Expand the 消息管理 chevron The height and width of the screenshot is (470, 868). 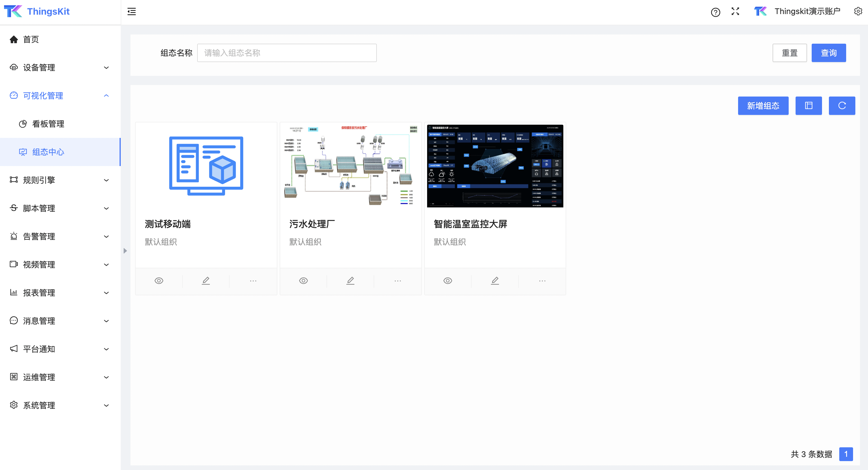(x=106, y=321)
